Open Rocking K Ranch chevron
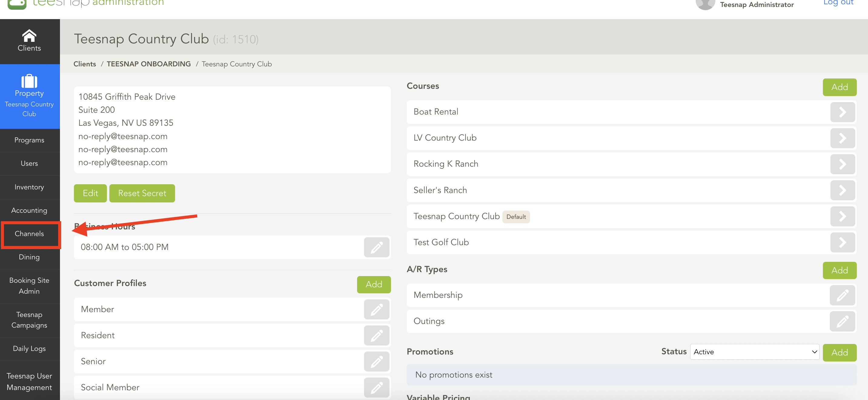This screenshot has width=868, height=400. point(842,164)
